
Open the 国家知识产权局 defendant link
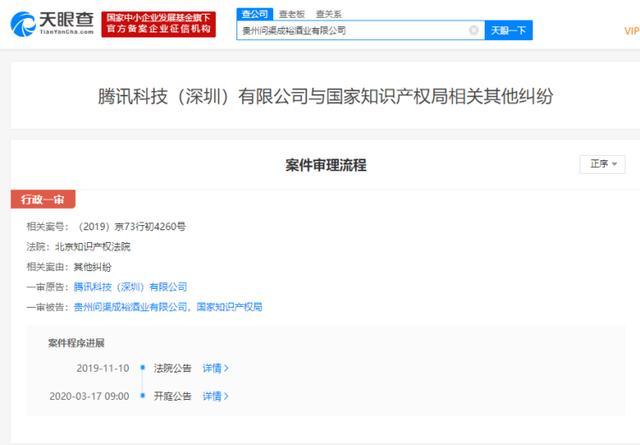(x=229, y=307)
